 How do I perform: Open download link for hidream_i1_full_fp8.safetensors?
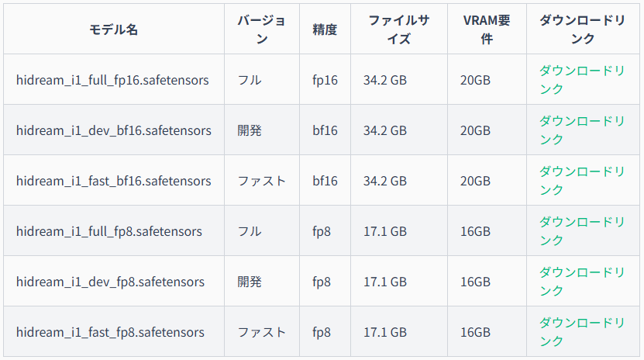tap(581, 231)
